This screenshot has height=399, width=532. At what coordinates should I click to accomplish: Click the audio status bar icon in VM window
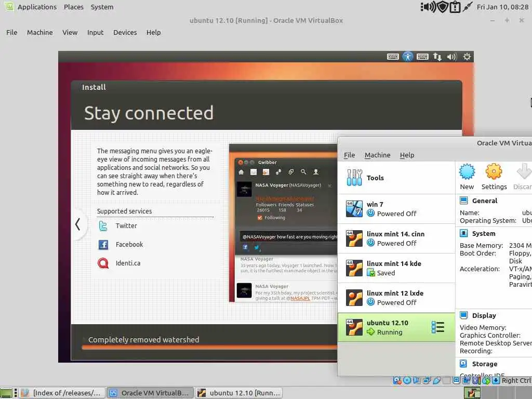[417, 380]
